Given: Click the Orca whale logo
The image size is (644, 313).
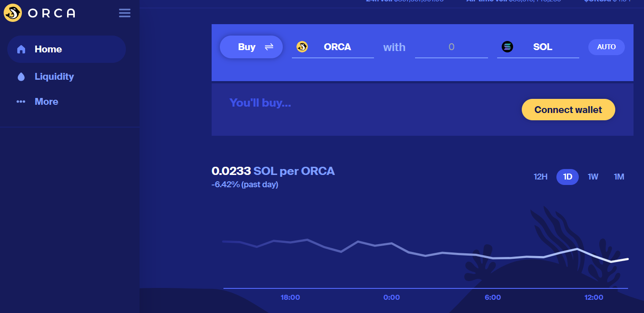Looking at the screenshot, I should tap(12, 13).
